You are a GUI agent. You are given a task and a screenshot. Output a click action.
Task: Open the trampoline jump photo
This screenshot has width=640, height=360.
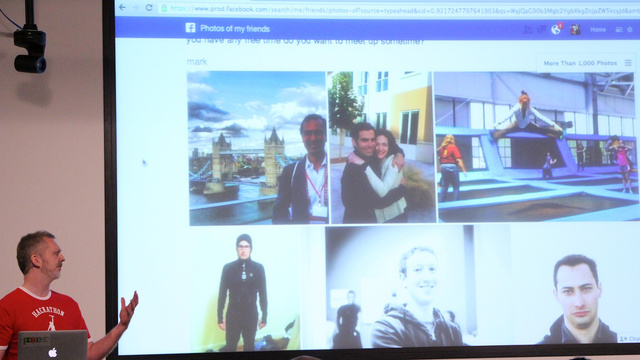coord(536,147)
